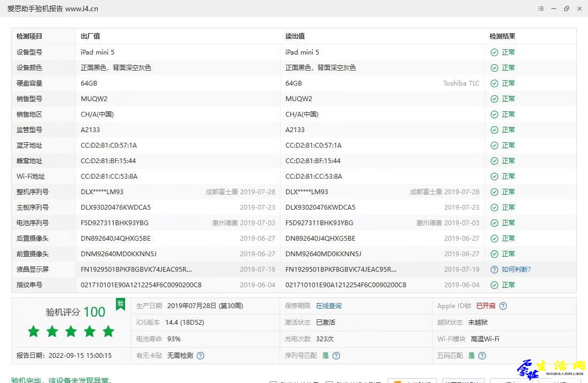Click the 出厂值 column header

(90, 36)
